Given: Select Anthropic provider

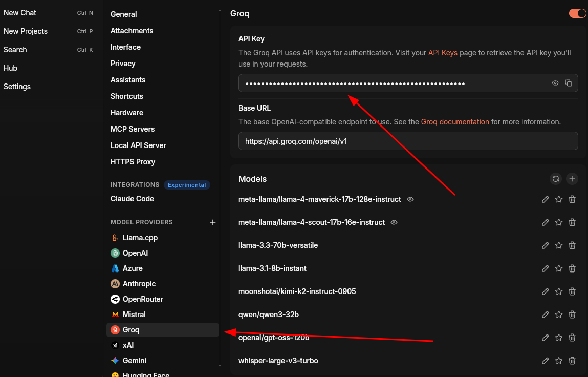Looking at the screenshot, I should coord(162,284).
